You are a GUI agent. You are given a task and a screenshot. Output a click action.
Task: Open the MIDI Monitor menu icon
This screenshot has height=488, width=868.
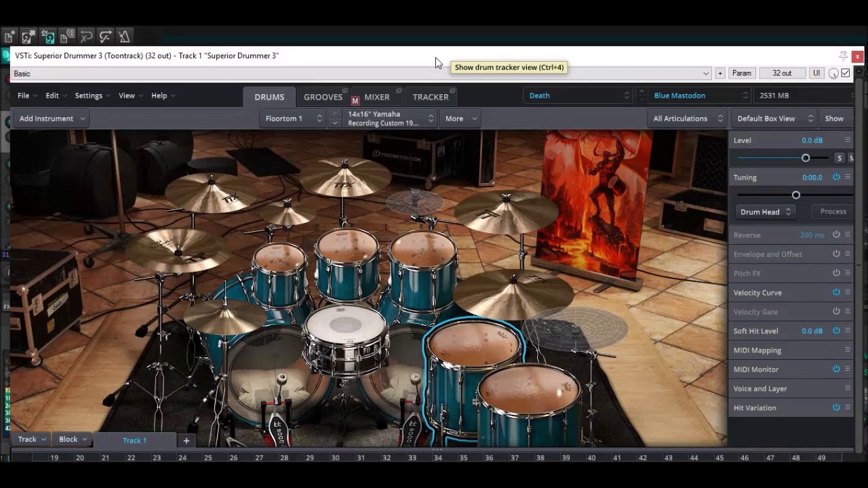pyautogui.click(x=848, y=369)
